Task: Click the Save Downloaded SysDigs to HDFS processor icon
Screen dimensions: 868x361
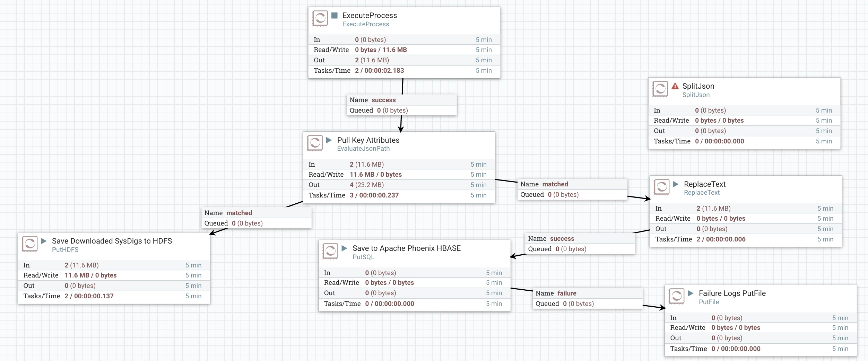Action: point(29,244)
